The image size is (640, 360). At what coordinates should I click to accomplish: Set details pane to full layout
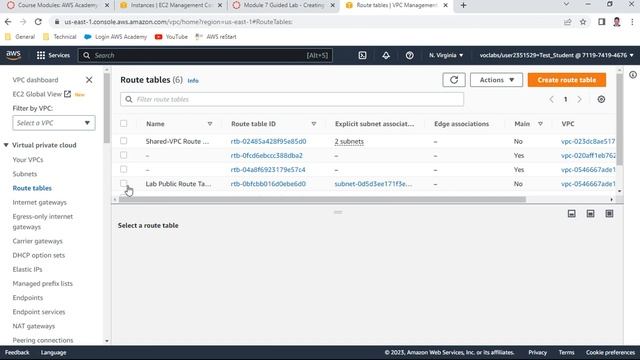pyautogui.click(x=609, y=213)
